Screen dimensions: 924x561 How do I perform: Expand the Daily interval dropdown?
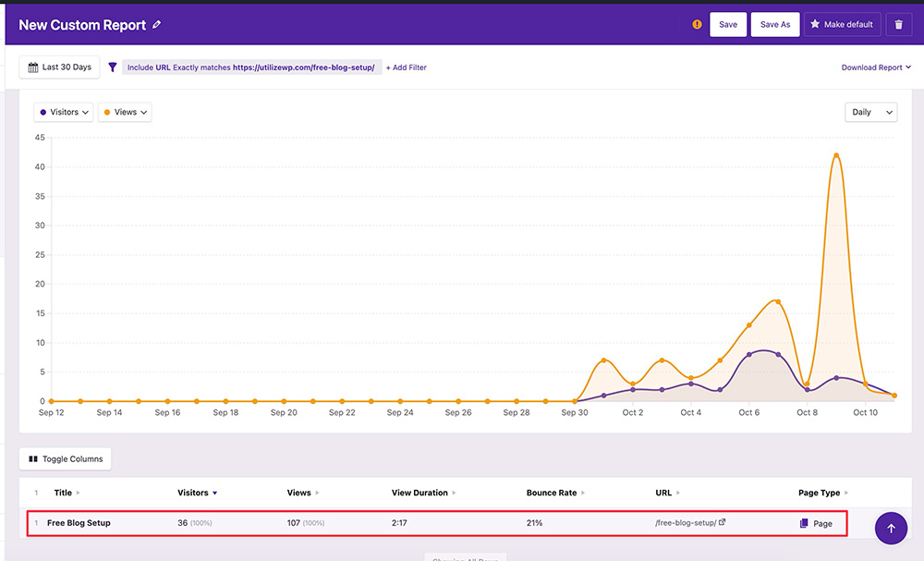point(870,112)
